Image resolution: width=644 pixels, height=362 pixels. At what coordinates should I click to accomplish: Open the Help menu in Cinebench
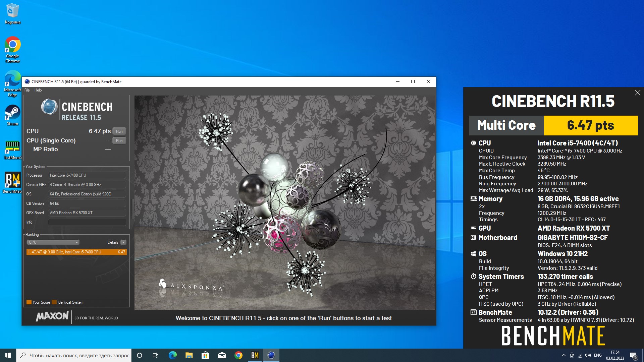click(x=38, y=90)
